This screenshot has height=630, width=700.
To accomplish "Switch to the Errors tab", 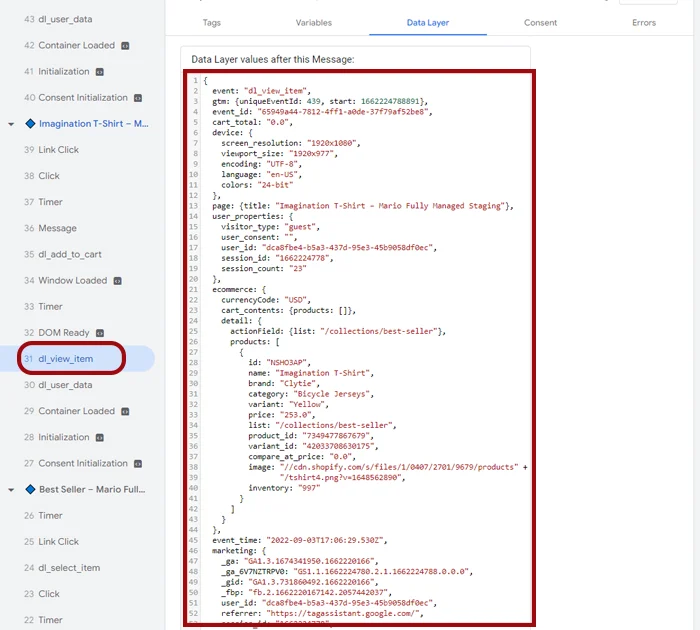I will point(644,23).
